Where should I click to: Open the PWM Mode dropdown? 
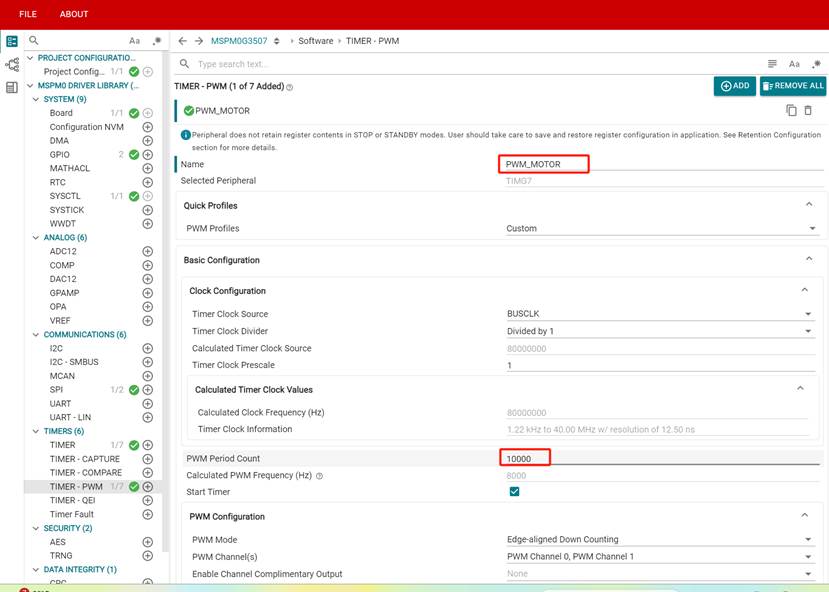pyautogui.click(x=660, y=539)
